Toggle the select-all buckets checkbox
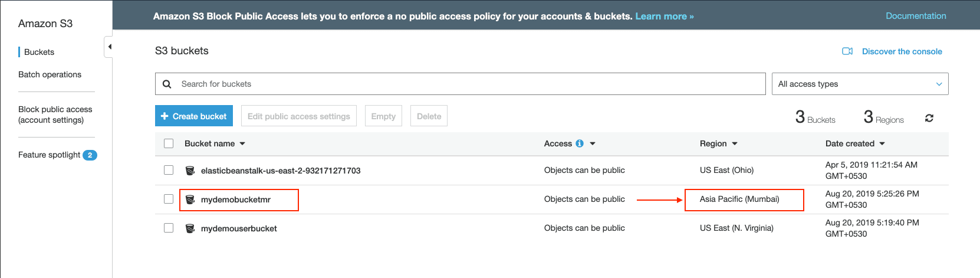 click(169, 143)
